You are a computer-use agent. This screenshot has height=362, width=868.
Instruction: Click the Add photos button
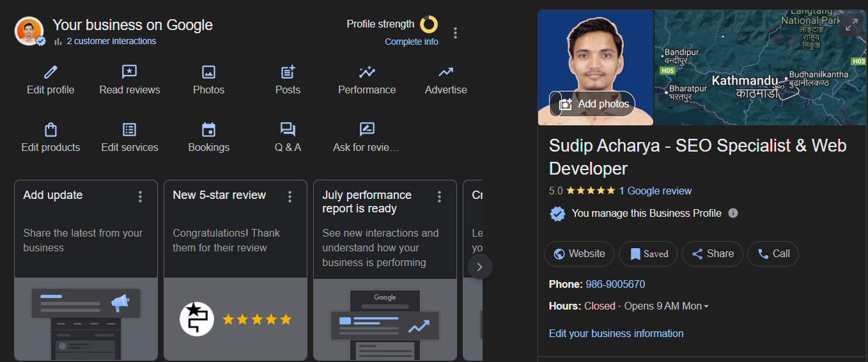click(592, 104)
